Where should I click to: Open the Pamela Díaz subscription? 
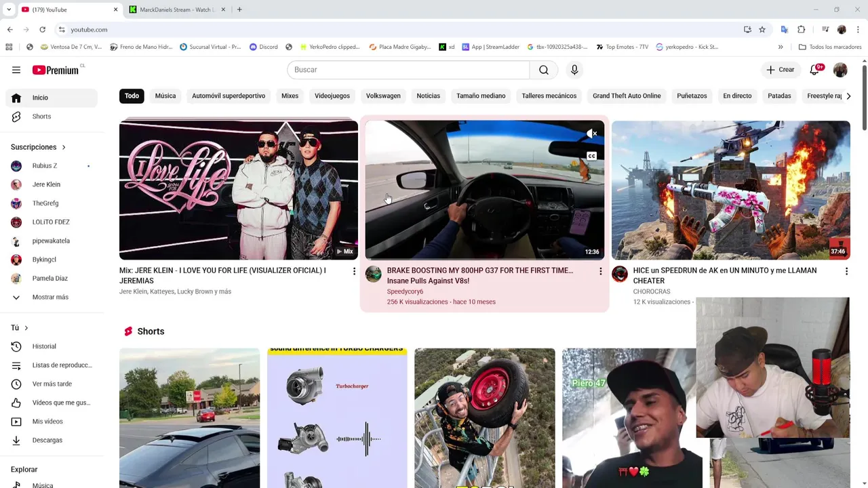pos(52,279)
